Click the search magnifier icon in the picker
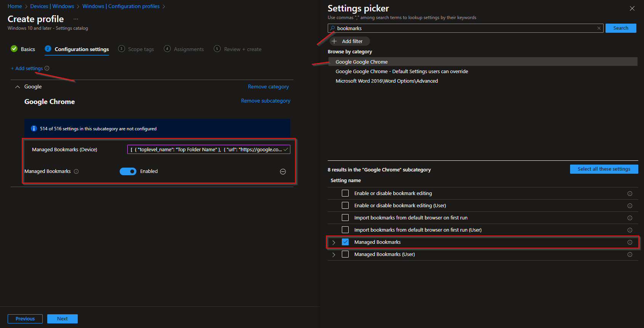 click(x=333, y=28)
